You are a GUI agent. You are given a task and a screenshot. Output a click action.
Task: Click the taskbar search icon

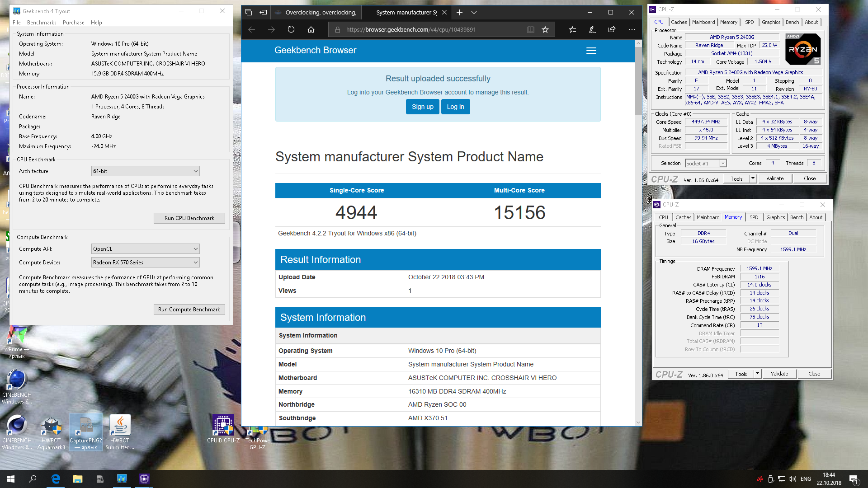[x=33, y=479]
